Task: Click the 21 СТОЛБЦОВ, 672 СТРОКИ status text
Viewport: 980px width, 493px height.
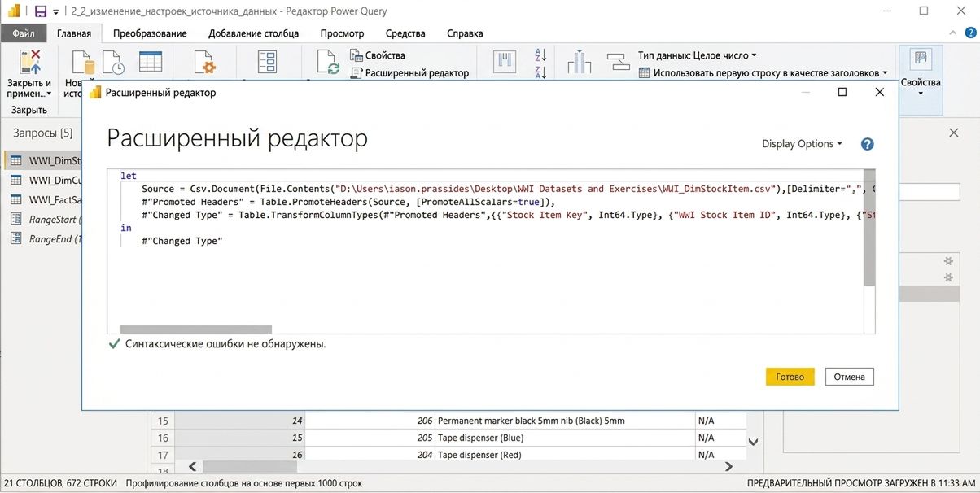Action: [x=60, y=483]
